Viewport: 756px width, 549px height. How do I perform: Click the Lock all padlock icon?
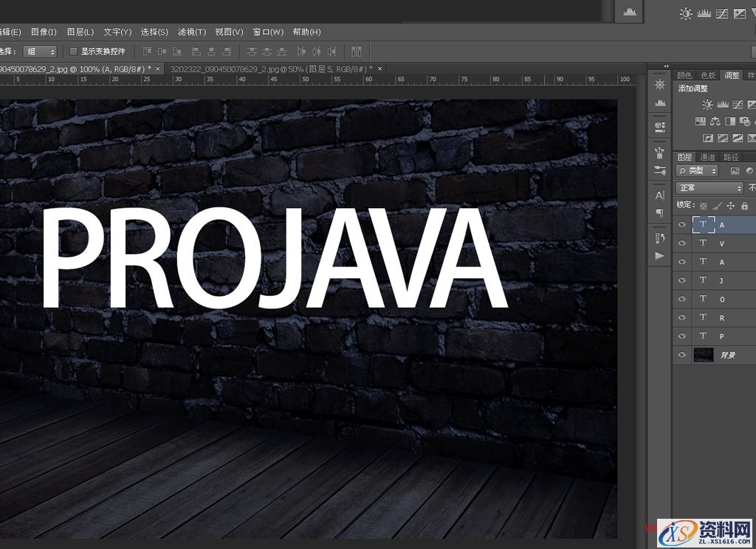point(744,206)
